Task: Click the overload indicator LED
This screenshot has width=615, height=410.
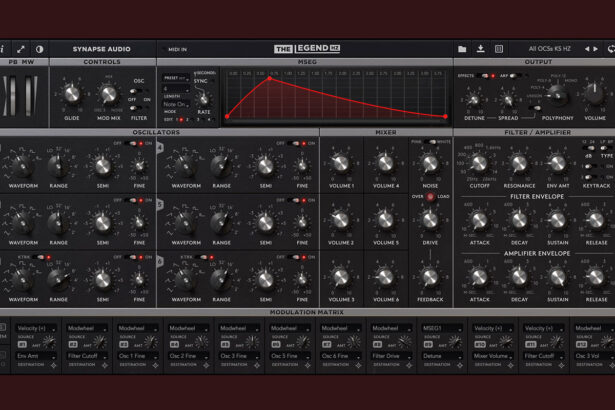Action: 430,196
